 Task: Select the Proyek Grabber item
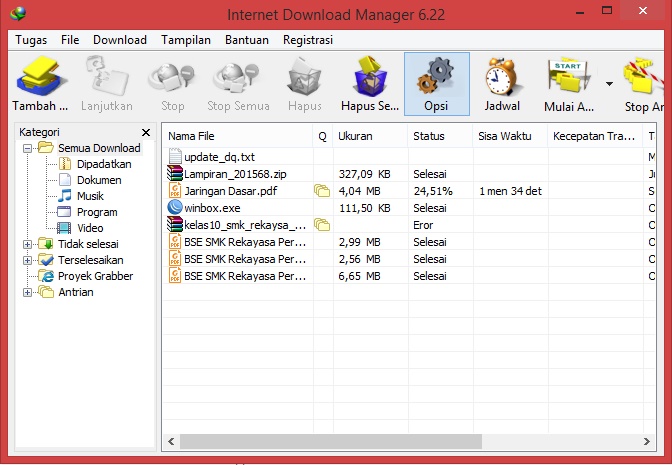(x=95, y=276)
